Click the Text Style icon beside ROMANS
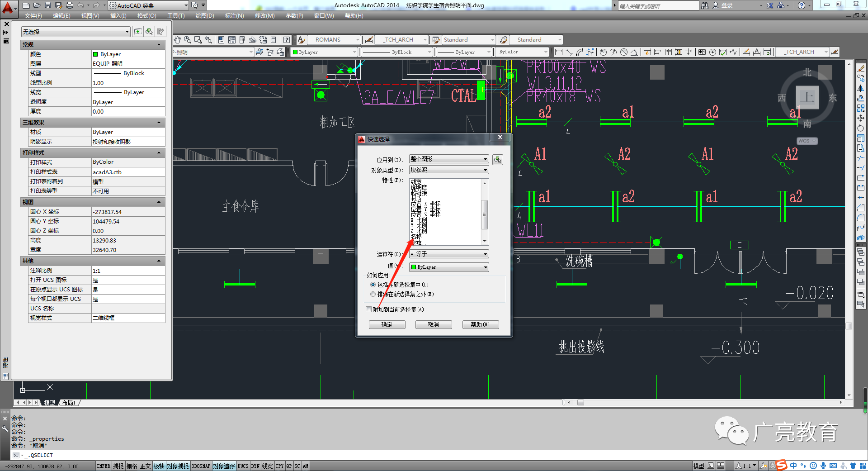Viewport: 868px width, 471px height. (302, 40)
